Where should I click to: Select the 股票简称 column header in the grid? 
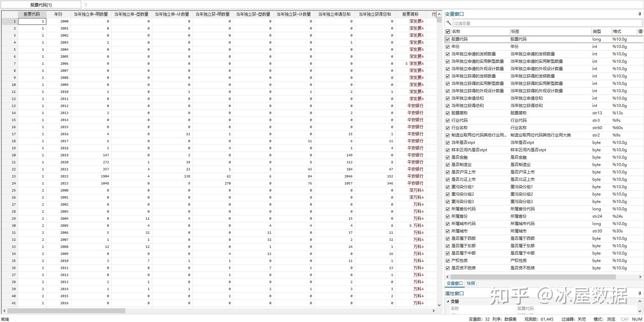pyautogui.click(x=411, y=14)
